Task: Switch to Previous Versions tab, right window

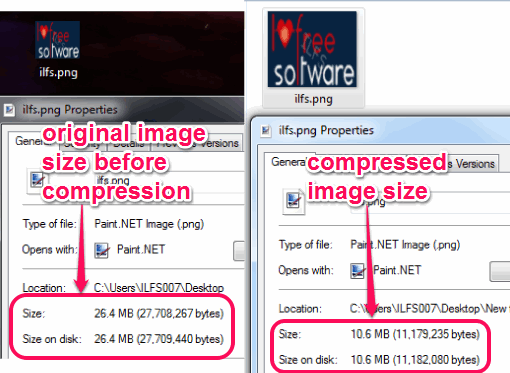Action: pos(472,164)
